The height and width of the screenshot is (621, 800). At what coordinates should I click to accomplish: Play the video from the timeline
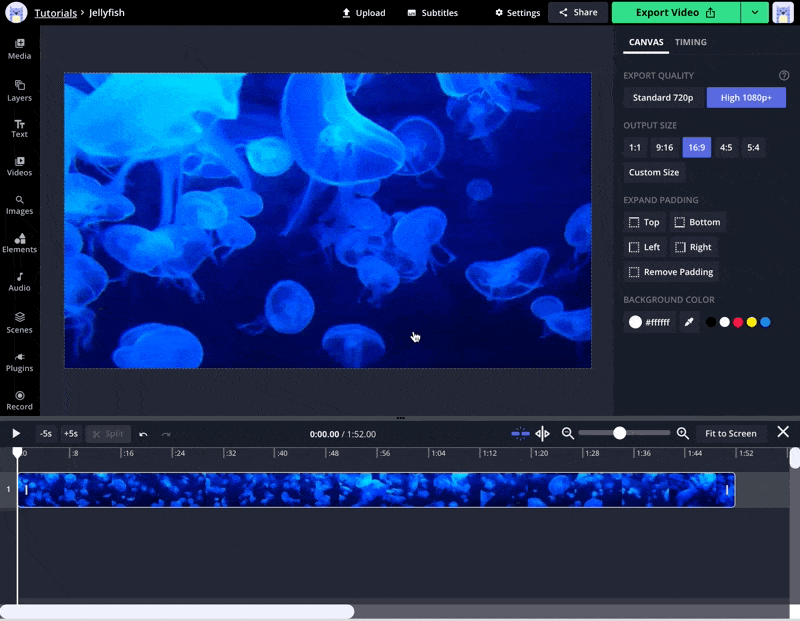click(x=16, y=433)
